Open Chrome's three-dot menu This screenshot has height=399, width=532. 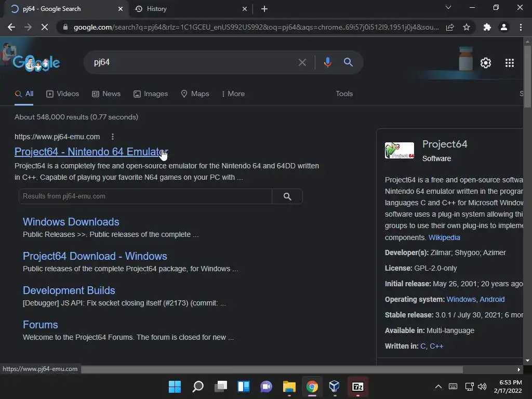click(521, 27)
